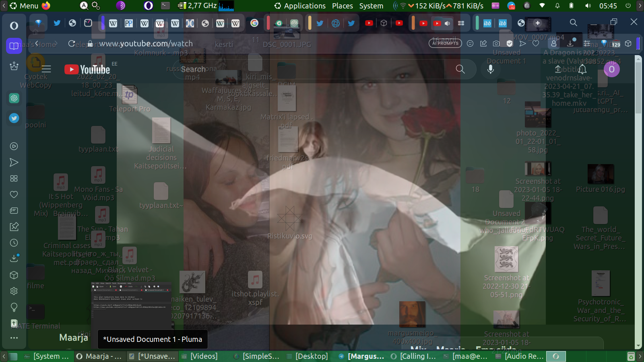Click YouTube voice search microphone
The width and height of the screenshot is (644, 362).
pos(490,69)
